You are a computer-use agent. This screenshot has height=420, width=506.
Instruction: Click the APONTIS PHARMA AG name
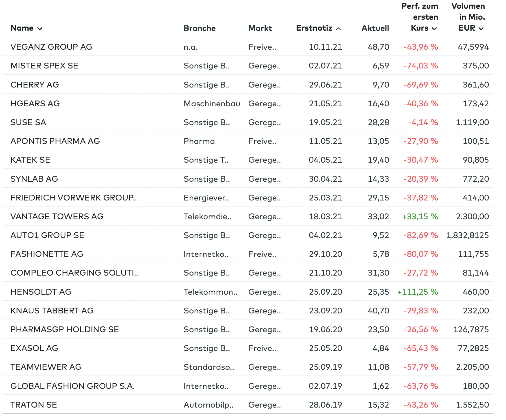pyautogui.click(x=55, y=141)
